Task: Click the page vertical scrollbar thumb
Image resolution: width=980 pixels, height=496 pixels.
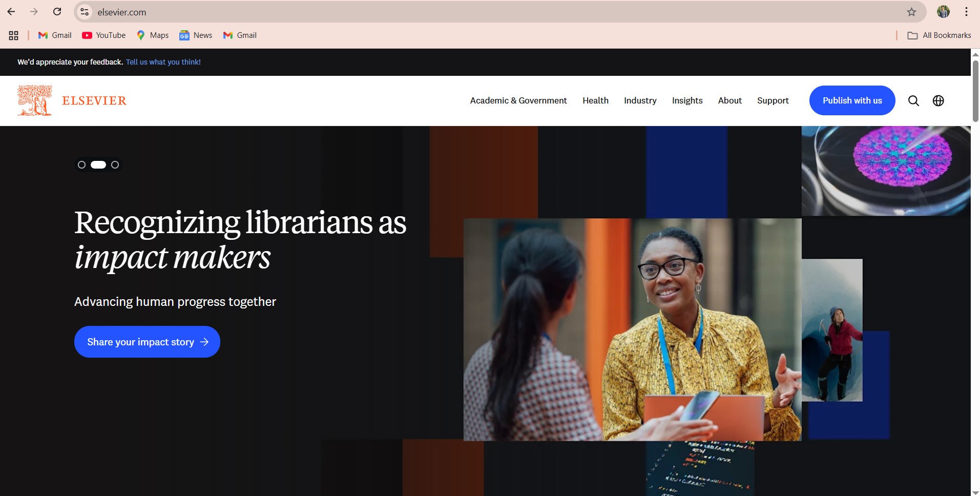Action: click(975, 91)
